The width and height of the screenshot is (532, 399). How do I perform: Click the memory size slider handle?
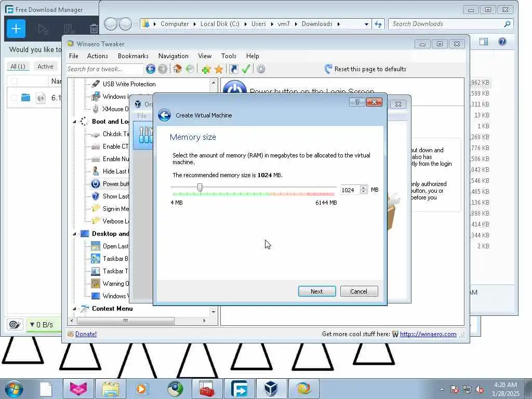tap(200, 188)
